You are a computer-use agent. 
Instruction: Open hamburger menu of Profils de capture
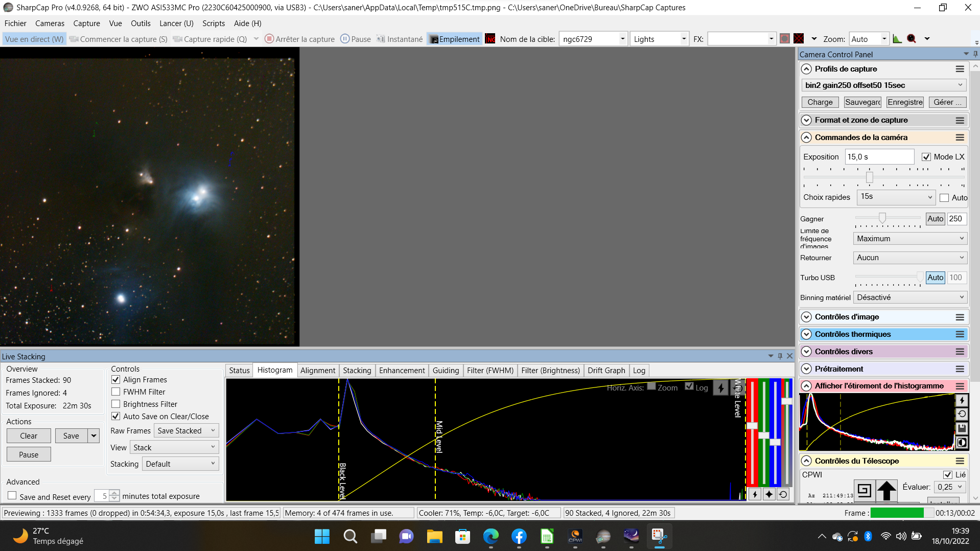point(960,69)
